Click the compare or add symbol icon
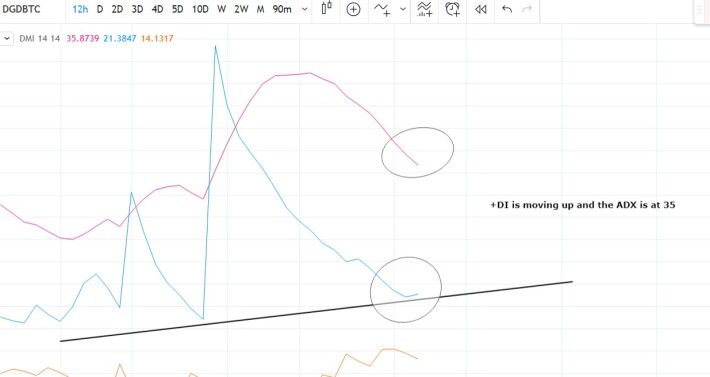This screenshot has height=377, width=710. click(353, 9)
